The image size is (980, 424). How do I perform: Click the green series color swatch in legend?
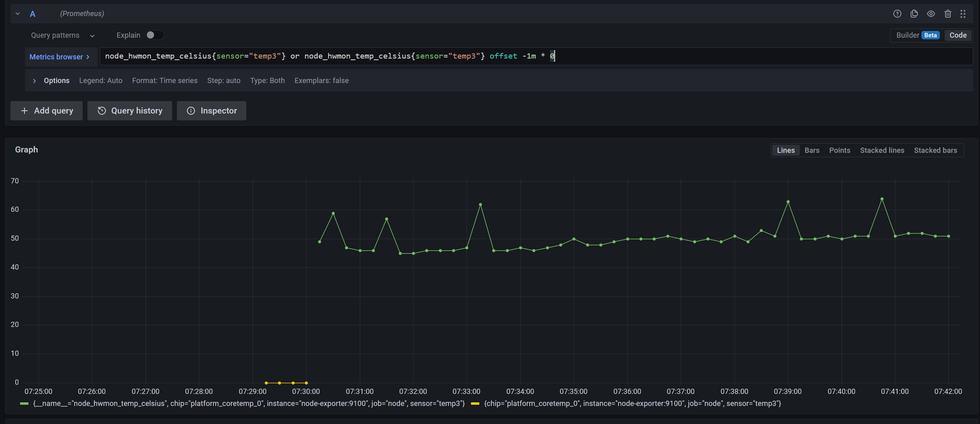tap(24, 403)
